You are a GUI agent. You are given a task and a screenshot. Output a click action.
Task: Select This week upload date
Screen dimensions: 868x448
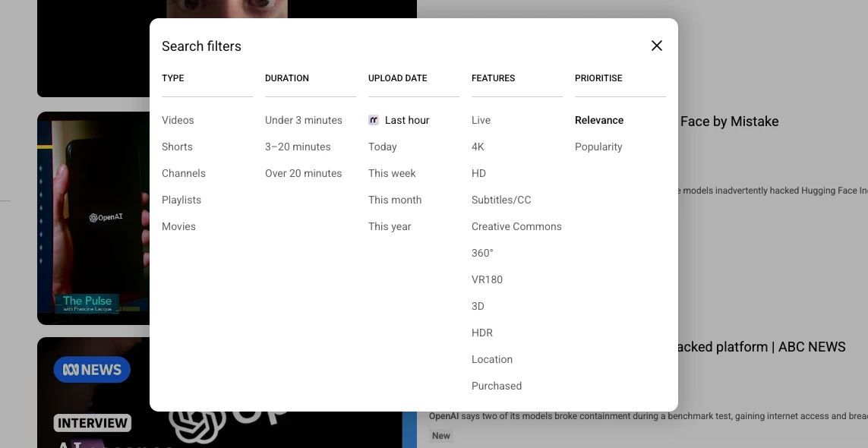point(392,173)
